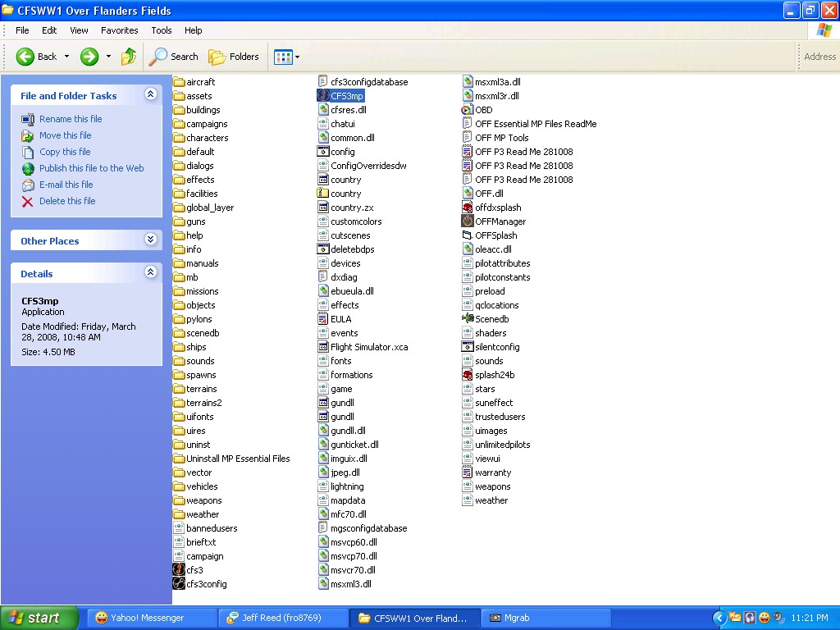Select the cfs3configdatabase file
840x630 pixels.
coord(363,82)
